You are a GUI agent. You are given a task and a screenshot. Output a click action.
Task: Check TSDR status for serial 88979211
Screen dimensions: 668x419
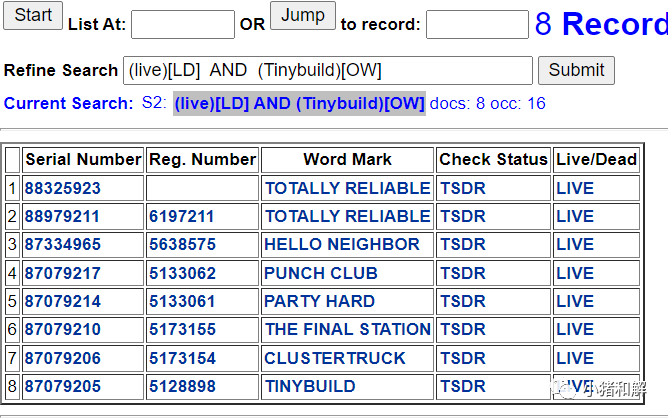(463, 216)
